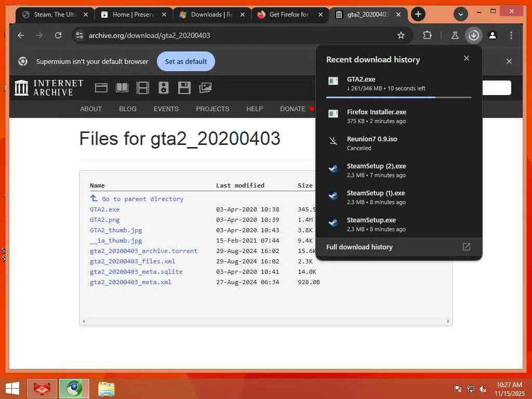Click the GTA2.exe download progress bar

(x=398, y=97)
